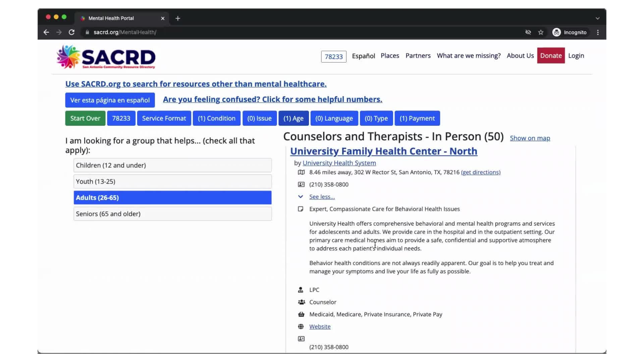Click Start Over button
Screen dimensions: 644x362
[x=85, y=118]
